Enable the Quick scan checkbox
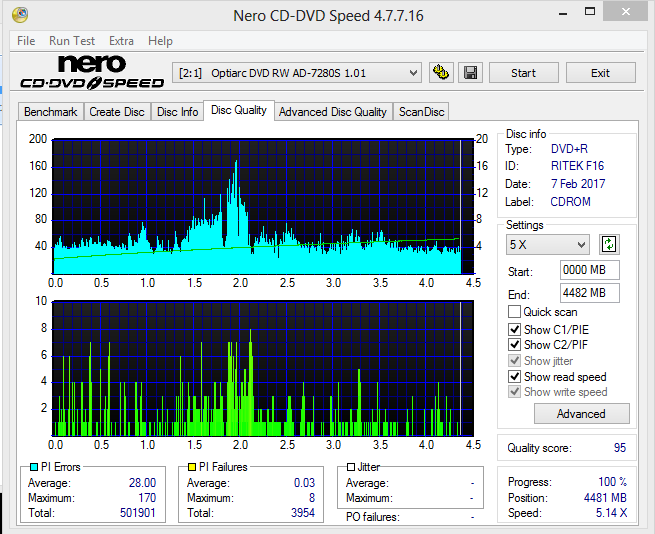Image resolution: width=655 pixels, height=534 pixels. 515,312
